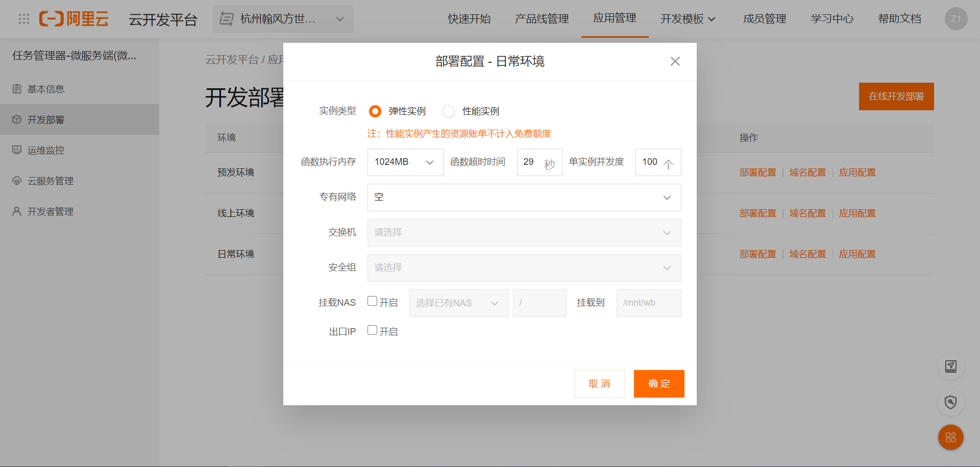The width and height of the screenshot is (980, 467).
Task: Open the 安全组 dropdown
Action: 524,268
